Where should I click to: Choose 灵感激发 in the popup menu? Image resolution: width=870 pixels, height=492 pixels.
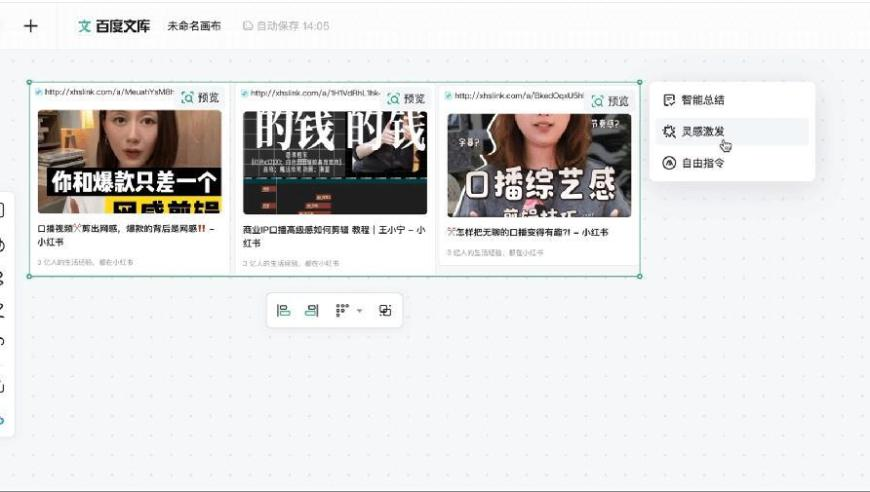(732, 131)
